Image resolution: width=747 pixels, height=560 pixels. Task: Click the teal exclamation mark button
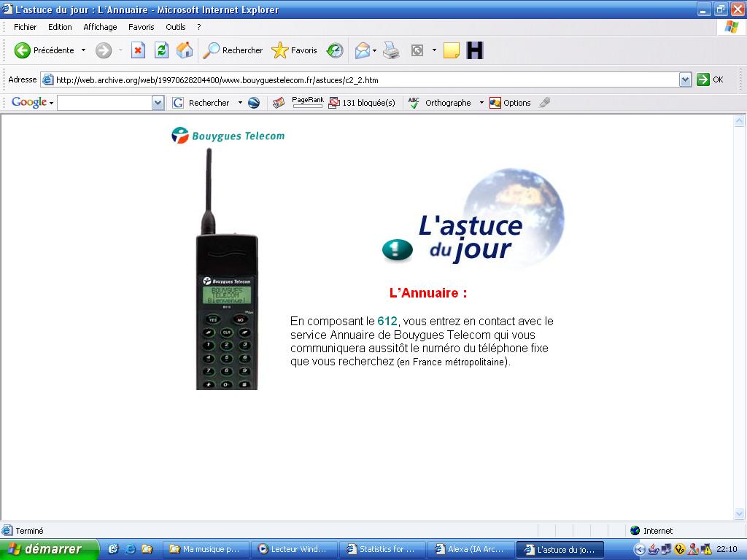398,249
